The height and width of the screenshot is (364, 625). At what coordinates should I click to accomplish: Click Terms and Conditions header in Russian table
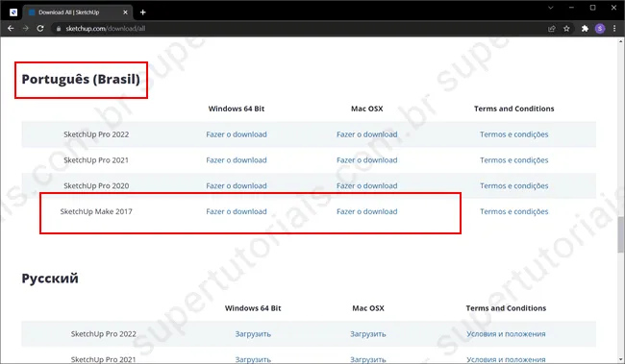pyautogui.click(x=506, y=308)
